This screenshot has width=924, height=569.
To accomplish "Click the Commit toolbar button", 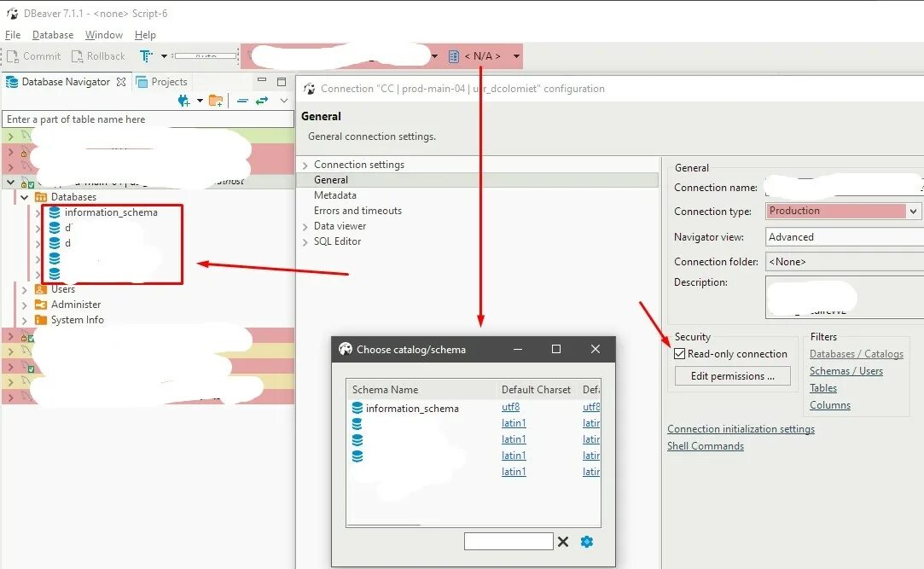I will (x=33, y=56).
